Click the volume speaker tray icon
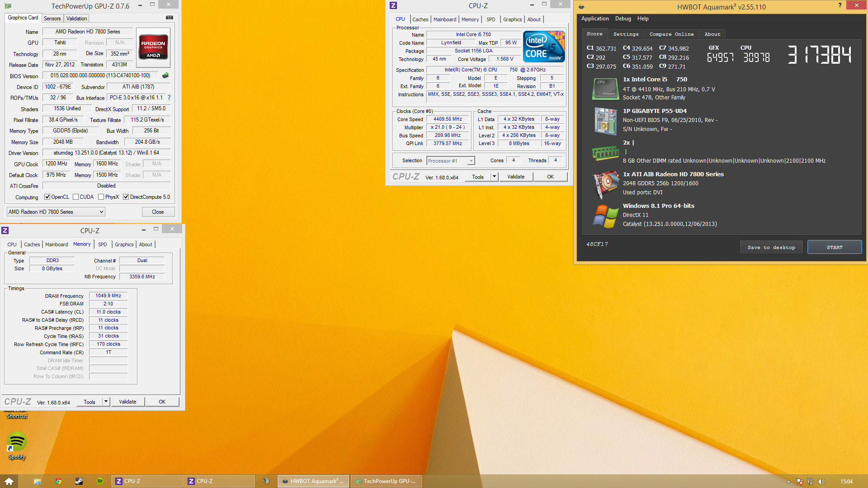The width and height of the screenshot is (868, 488). tap(821, 482)
